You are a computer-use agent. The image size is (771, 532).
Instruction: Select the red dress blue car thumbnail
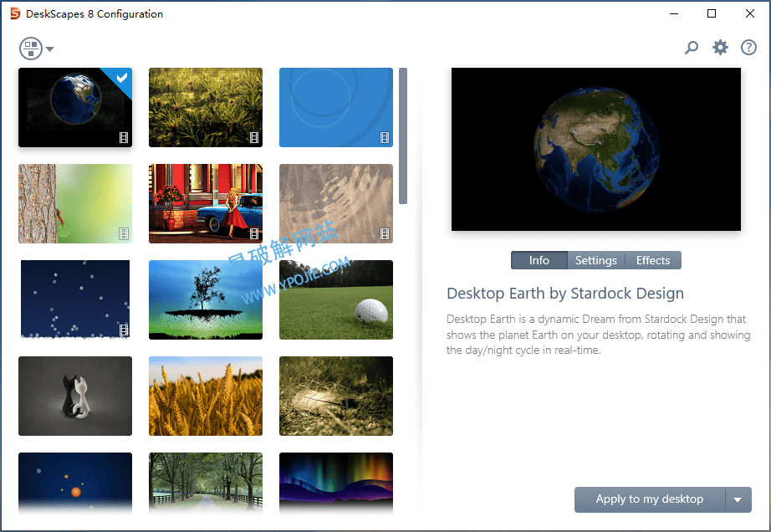coord(206,203)
